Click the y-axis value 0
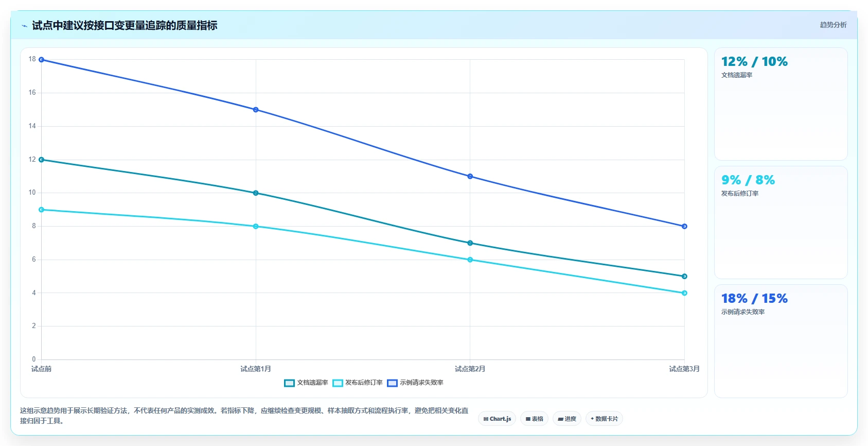 34,359
